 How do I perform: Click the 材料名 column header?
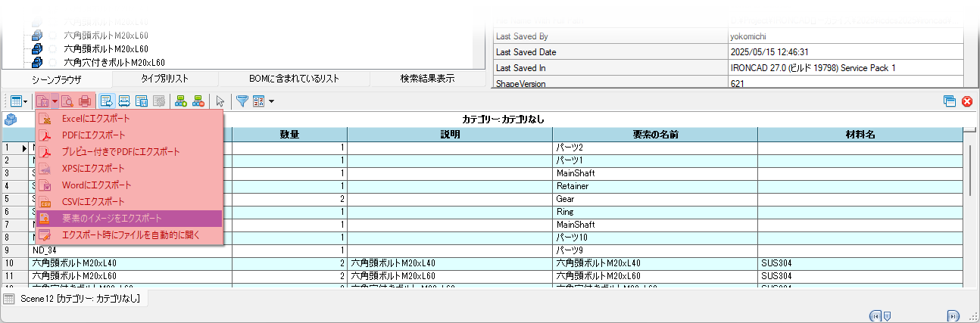[860, 135]
